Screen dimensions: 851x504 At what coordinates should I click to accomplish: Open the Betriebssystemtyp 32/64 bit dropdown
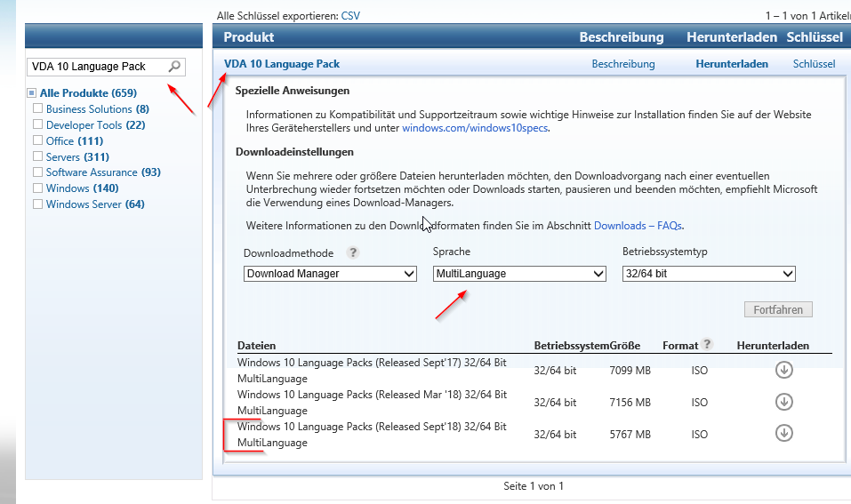(x=709, y=274)
